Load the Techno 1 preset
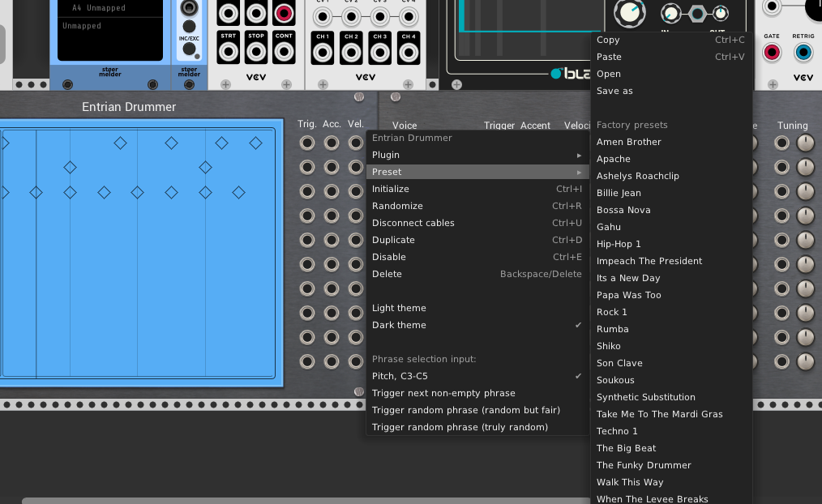Image resolution: width=822 pixels, height=504 pixels. [x=671, y=432]
